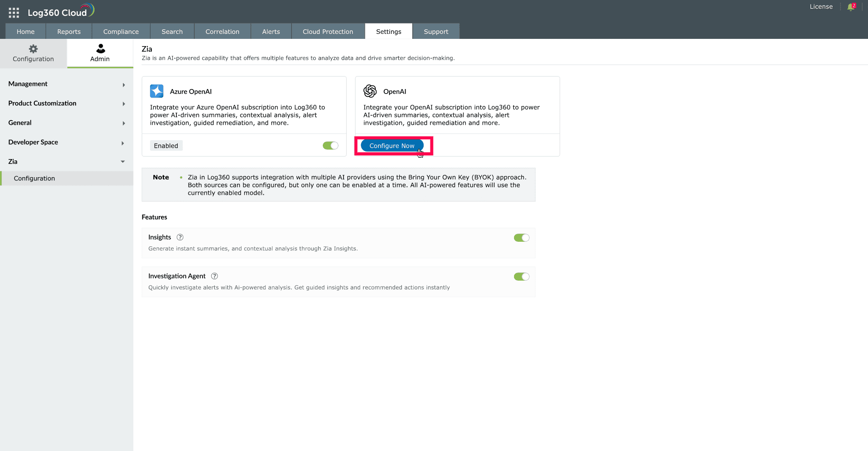Open help icon next to Investigation Agent
Image resolution: width=868 pixels, height=451 pixels.
[x=215, y=276]
